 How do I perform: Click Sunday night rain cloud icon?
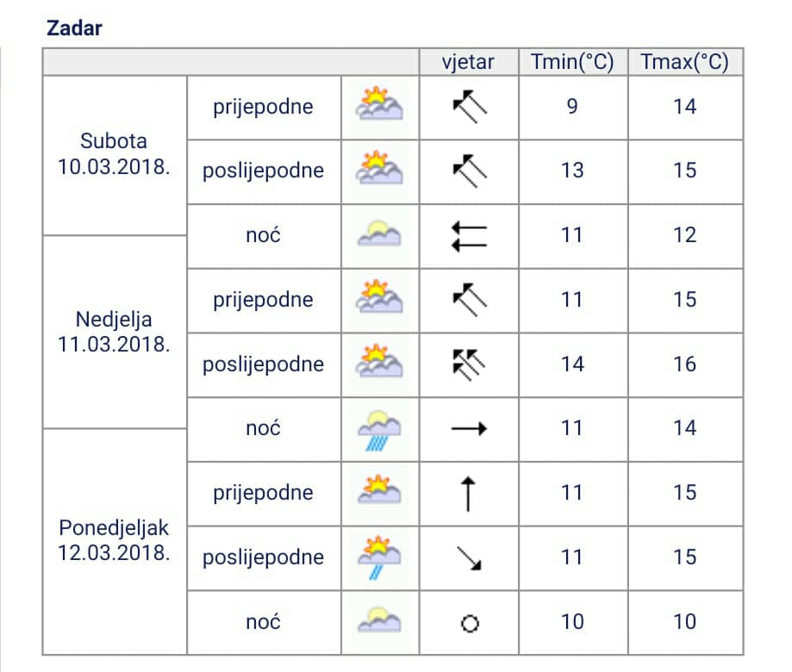380,428
